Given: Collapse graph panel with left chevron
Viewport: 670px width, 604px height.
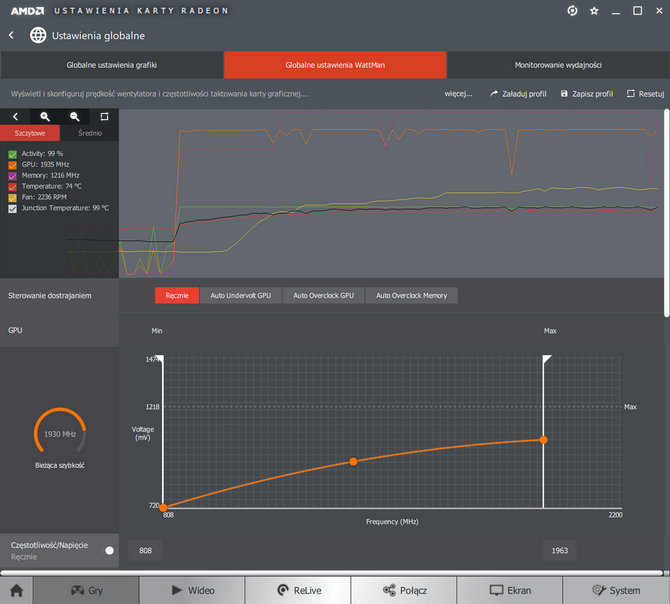Looking at the screenshot, I should pyautogui.click(x=15, y=116).
